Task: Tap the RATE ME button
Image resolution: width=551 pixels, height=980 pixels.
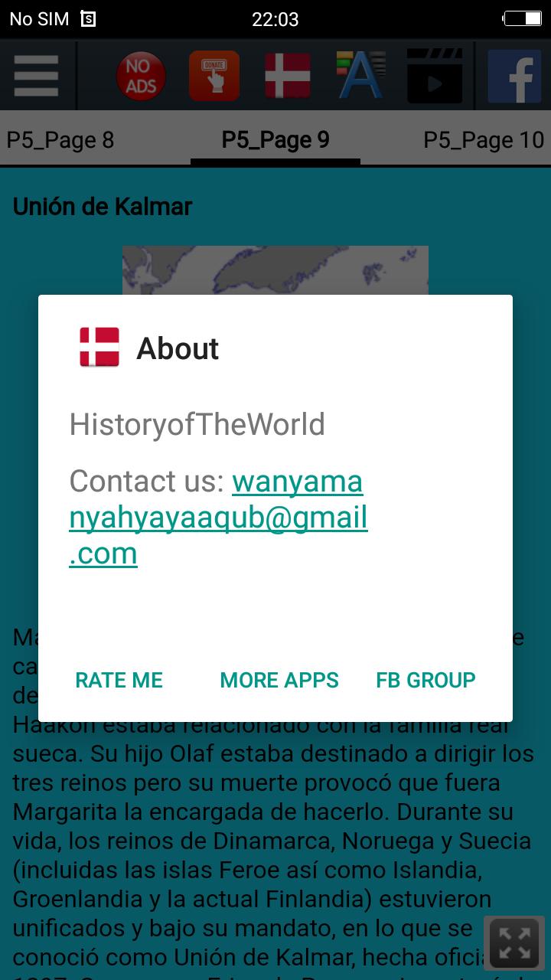Action: [119, 680]
